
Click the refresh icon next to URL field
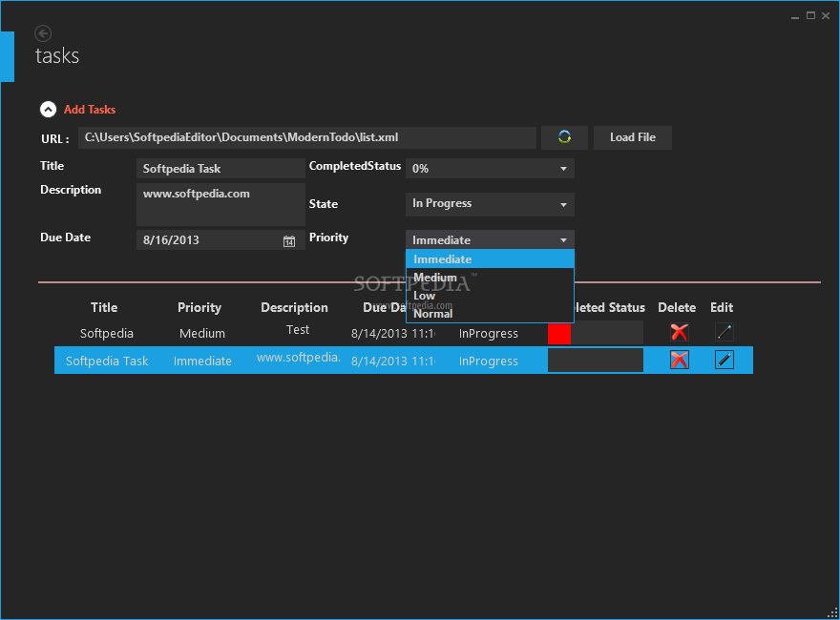point(564,137)
